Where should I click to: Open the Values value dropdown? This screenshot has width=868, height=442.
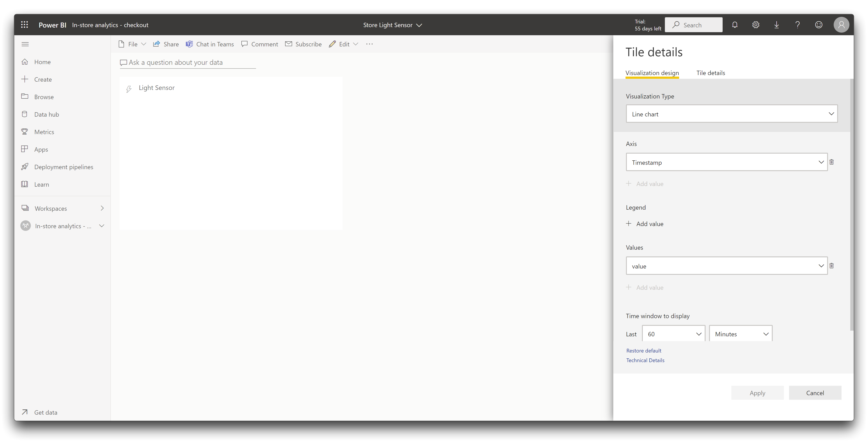(x=727, y=266)
